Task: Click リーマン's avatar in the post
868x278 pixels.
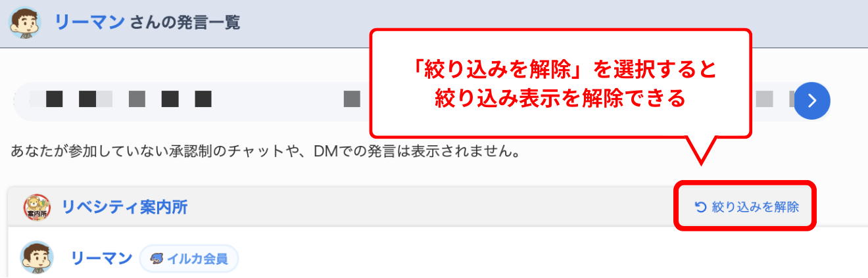Action: tap(37, 258)
